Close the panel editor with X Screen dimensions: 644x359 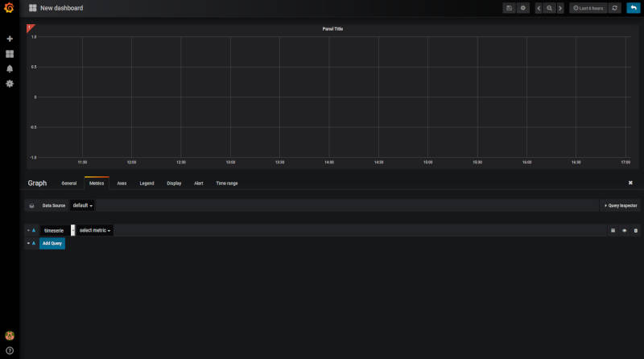[630, 183]
